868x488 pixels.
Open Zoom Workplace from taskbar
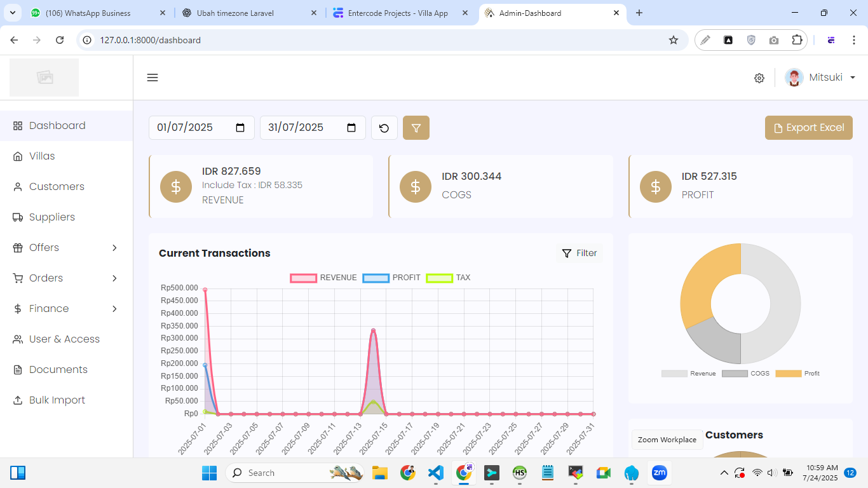[x=659, y=473]
